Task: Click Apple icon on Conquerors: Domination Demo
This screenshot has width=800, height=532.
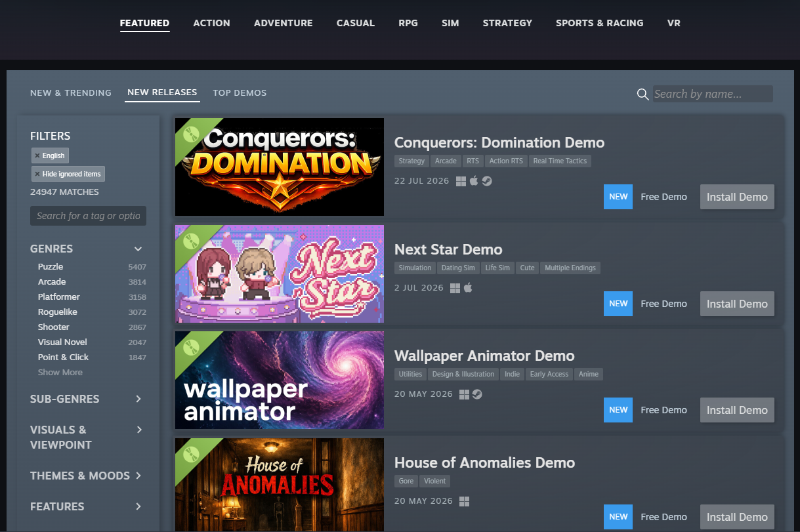Action: click(474, 181)
